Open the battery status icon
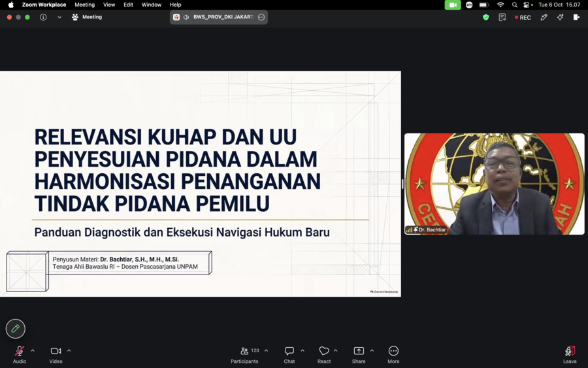This screenshot has width=588, height=368. click(484, 5)
